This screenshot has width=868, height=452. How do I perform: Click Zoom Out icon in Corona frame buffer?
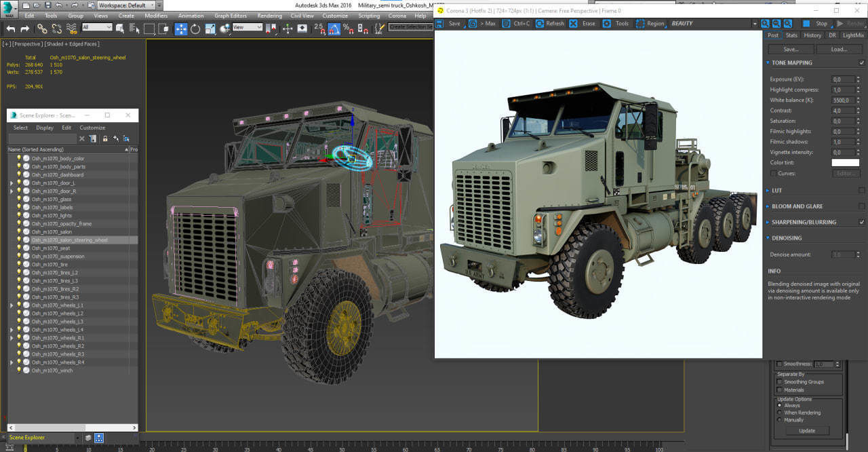776,24
